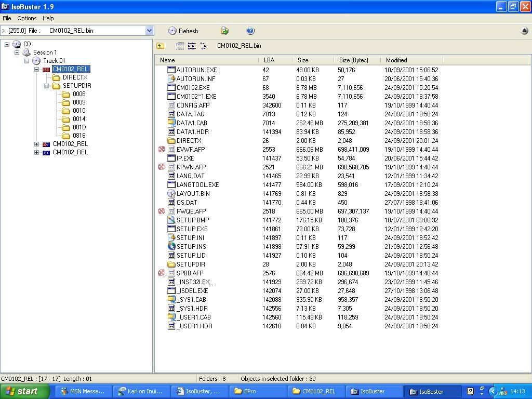Go up one folder level with the folder-up icon
Viewport: 532px width, 399px height.
coord(161,46)
